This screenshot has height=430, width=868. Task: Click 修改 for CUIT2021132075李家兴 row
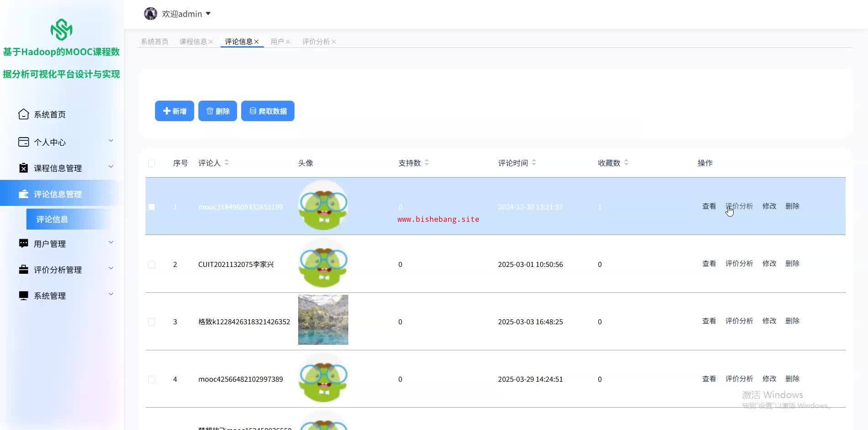point(769,264)
